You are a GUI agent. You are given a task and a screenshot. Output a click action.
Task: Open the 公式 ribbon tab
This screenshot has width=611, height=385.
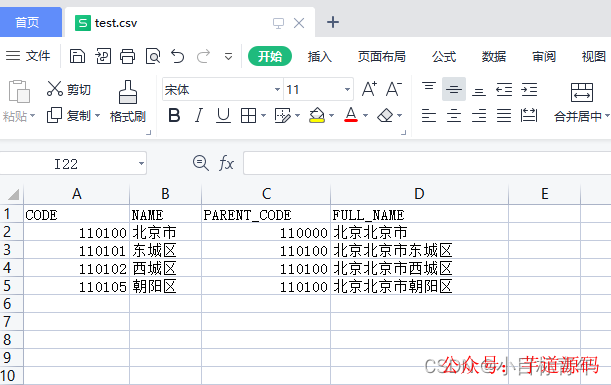[x=444, y=57]
